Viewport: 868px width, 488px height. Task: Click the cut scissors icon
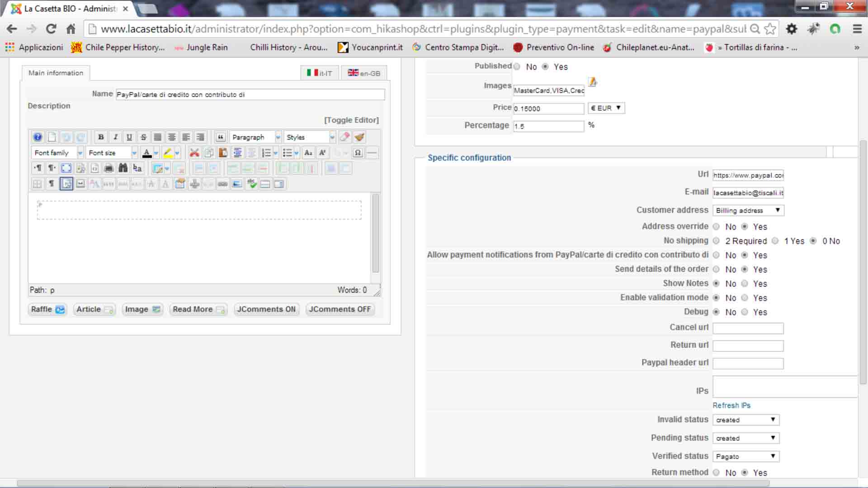pyautogui.click(x=194, y=153)
